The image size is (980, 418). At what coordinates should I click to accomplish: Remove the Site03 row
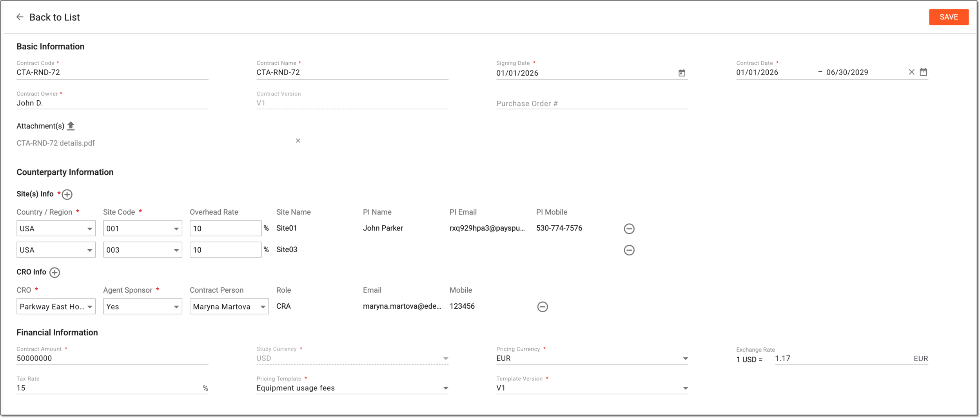pos(629,250)
